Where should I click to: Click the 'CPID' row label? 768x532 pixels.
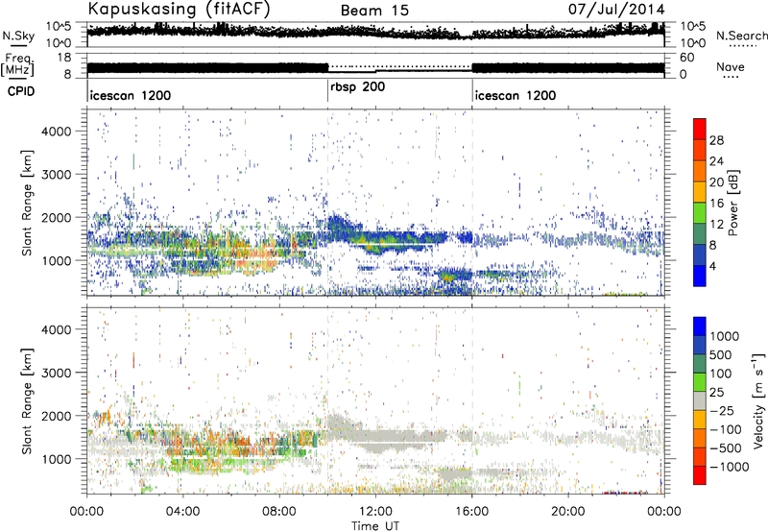(21, 91)
